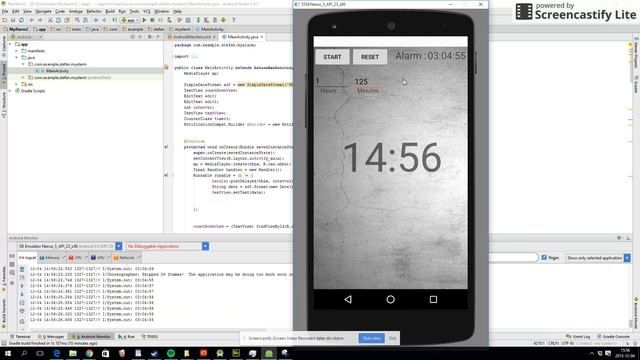
Task: Click taskbar search magnifier
Action: 24,353
